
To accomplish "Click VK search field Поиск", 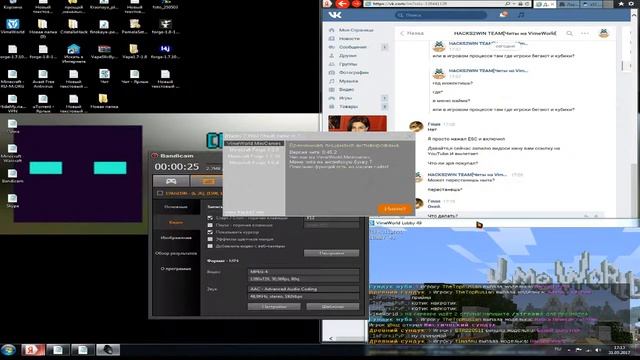I will [x=441, y=15].
